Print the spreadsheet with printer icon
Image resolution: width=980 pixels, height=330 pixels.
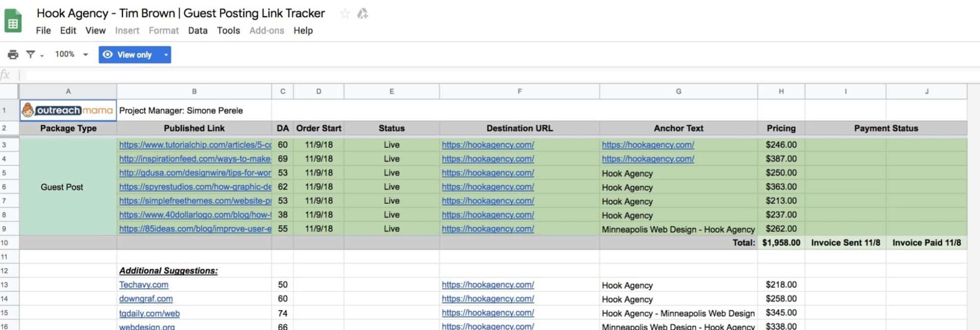tap(13, 54)
